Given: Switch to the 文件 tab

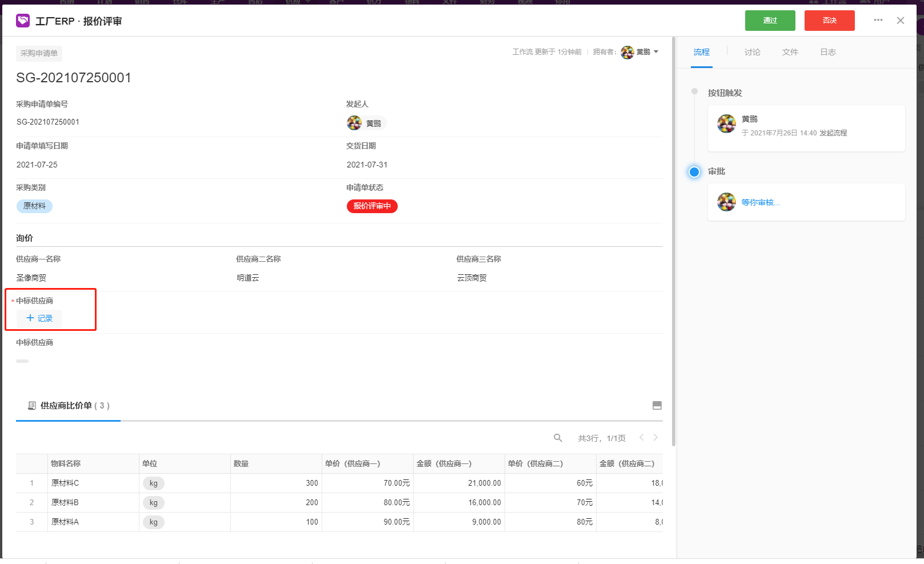Looking at the screenshot, I should 790,52.
